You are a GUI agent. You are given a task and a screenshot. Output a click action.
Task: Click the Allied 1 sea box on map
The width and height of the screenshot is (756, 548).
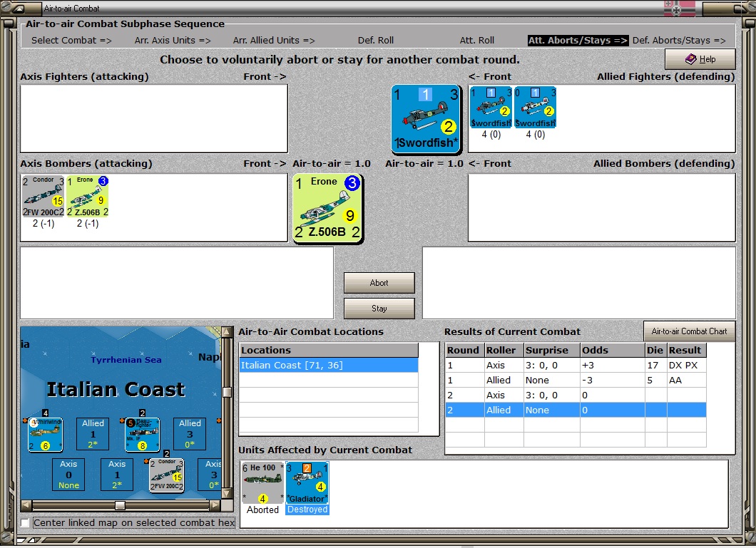93,434
